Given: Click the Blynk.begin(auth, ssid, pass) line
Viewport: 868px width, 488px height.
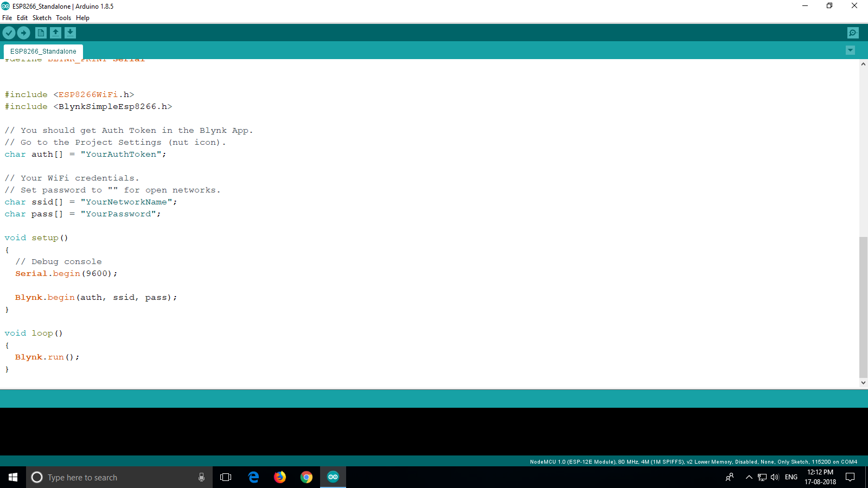Looking at the screenshot, I should pos(96,298).
